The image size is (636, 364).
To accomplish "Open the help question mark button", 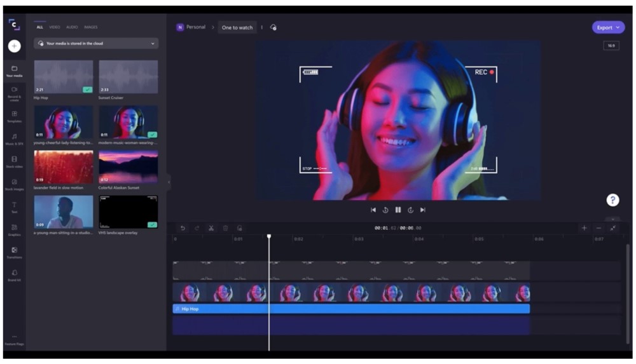I will [x=612, y=200].
